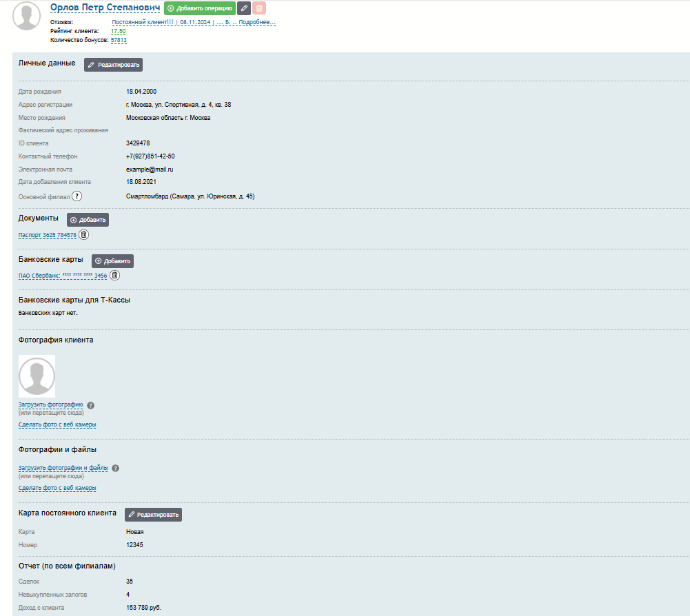Open the Паспорт 3625 784578 document link
This screenshot has width=690, height=616.
(47, 236)
